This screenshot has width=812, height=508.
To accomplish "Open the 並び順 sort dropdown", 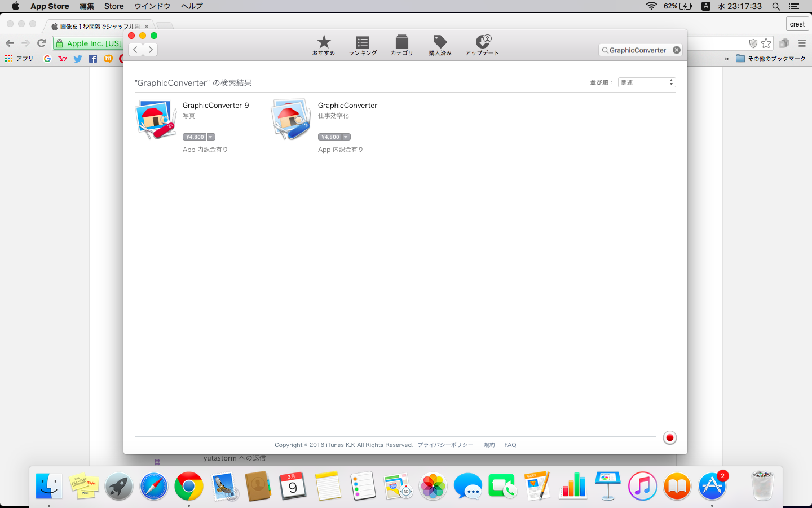I will [647, 82].
